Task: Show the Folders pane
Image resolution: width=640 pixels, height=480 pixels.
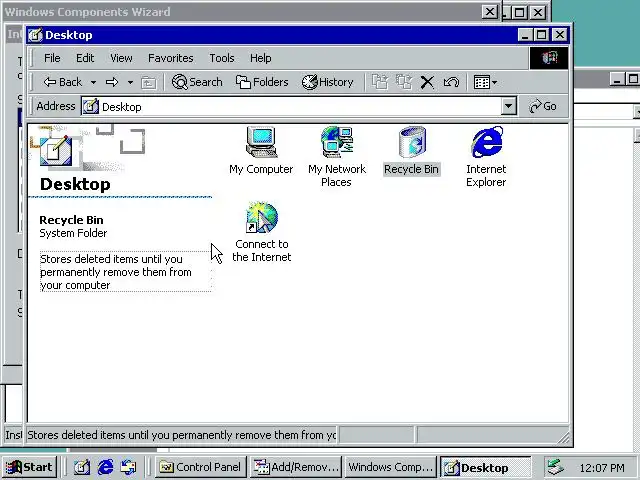Action: pyautogui.click(x=262, y=82)
